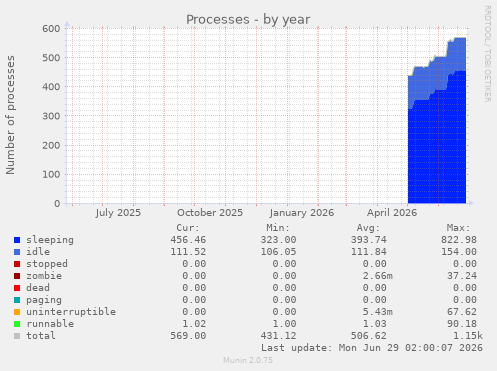Click the 'runnable' legend label
Image resolution: width=497 pixels, height=371 pixels.
[50, 324]
